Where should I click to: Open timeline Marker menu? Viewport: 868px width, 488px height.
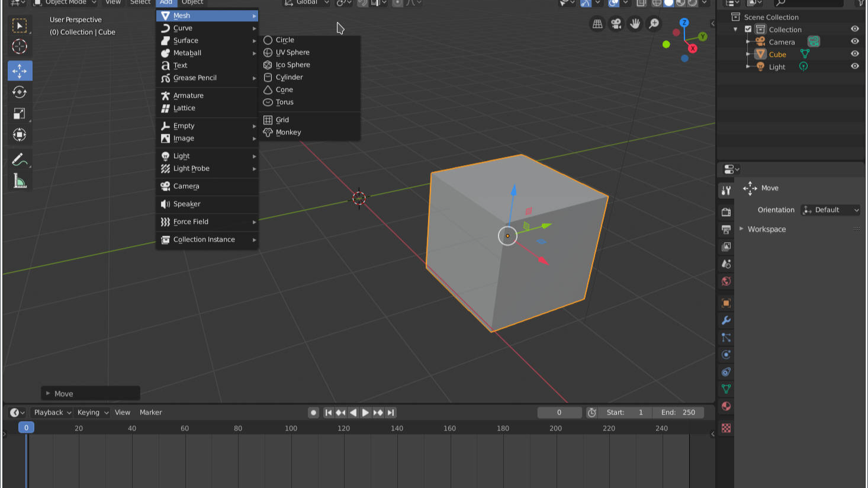(150, 412)
